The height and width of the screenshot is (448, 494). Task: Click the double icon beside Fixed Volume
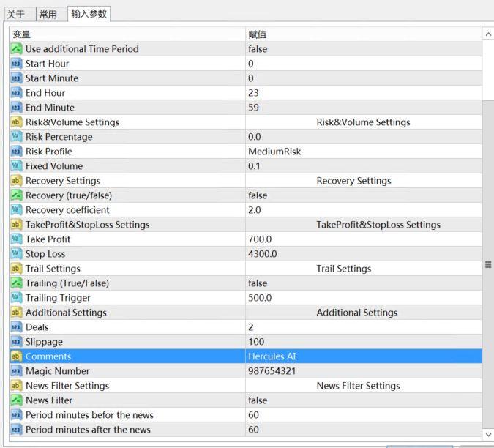tap(16, 166)
